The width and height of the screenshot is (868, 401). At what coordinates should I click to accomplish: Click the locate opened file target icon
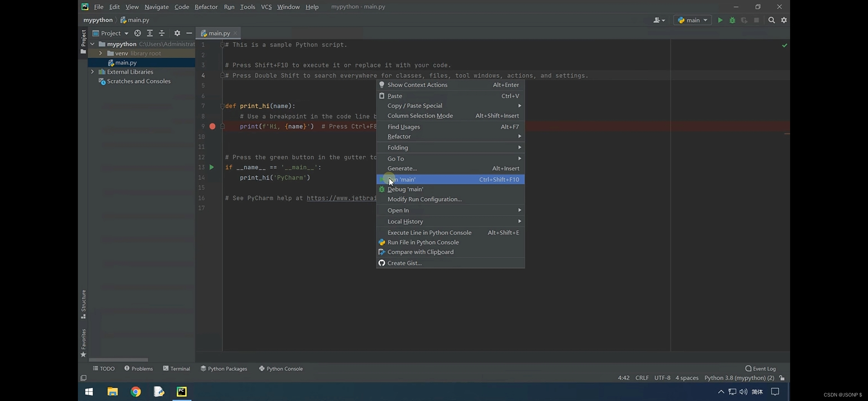138,33
